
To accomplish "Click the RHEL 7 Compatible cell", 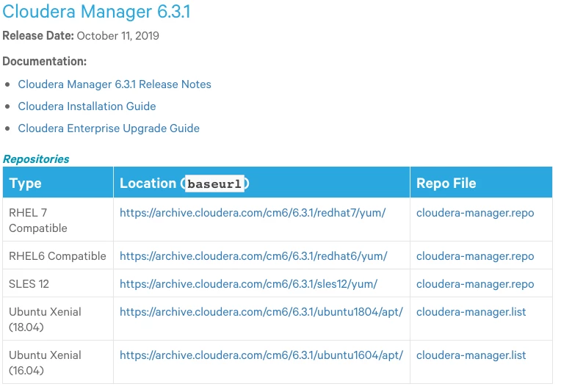I will coord(58,219).
